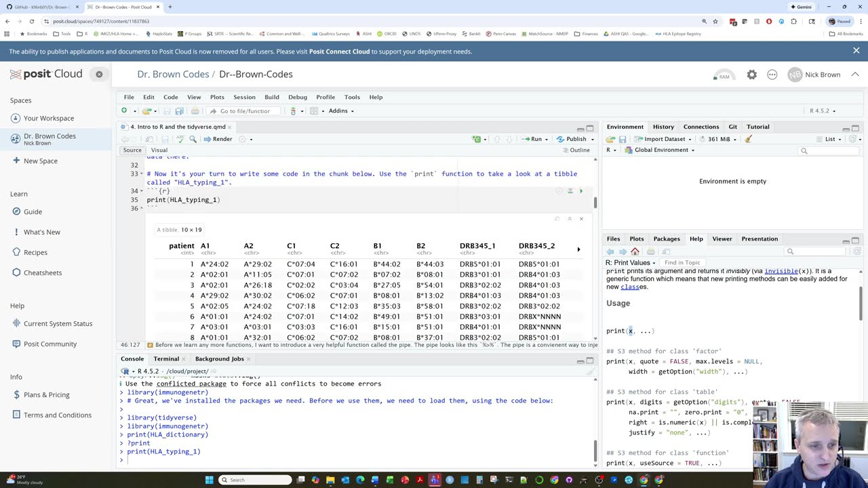Click the console vertical scrollbar
The width and height of the screenshot is (868, 488).
tap(595, 450)
